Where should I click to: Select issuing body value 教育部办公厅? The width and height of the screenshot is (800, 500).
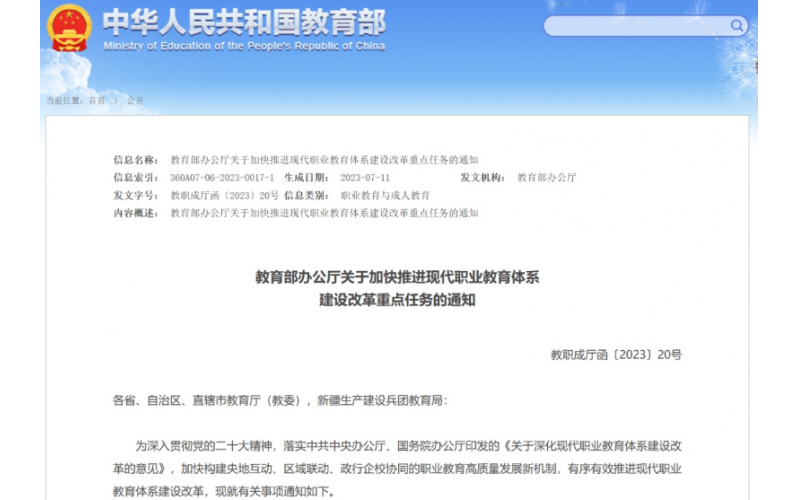pyautogui.click(x=546, y=178)
